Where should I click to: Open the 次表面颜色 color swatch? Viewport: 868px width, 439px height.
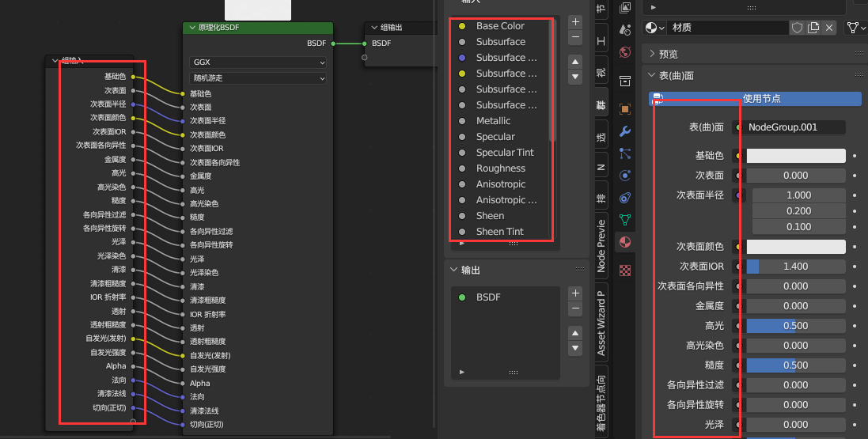(x=796, y=246)
